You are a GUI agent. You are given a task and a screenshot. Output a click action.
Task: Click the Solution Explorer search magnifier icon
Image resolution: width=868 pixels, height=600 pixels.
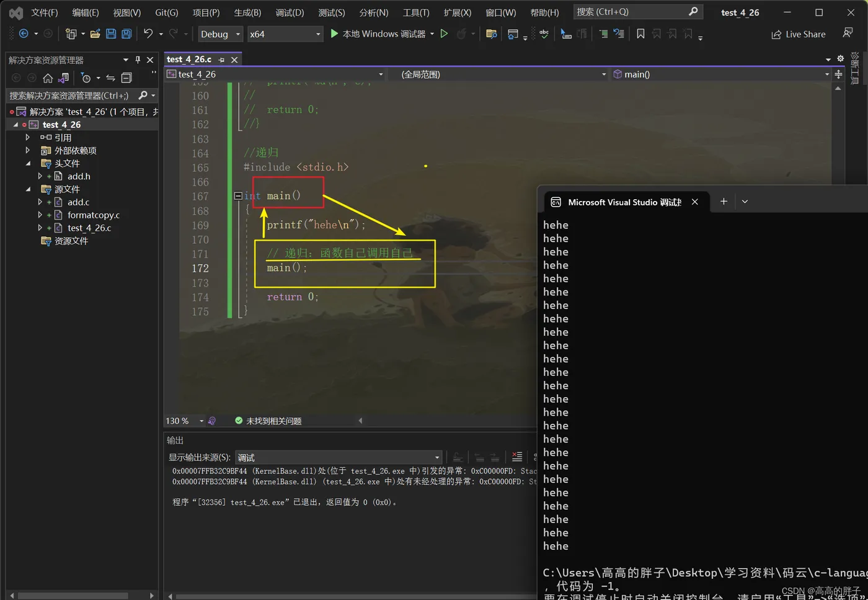point(143,95)
